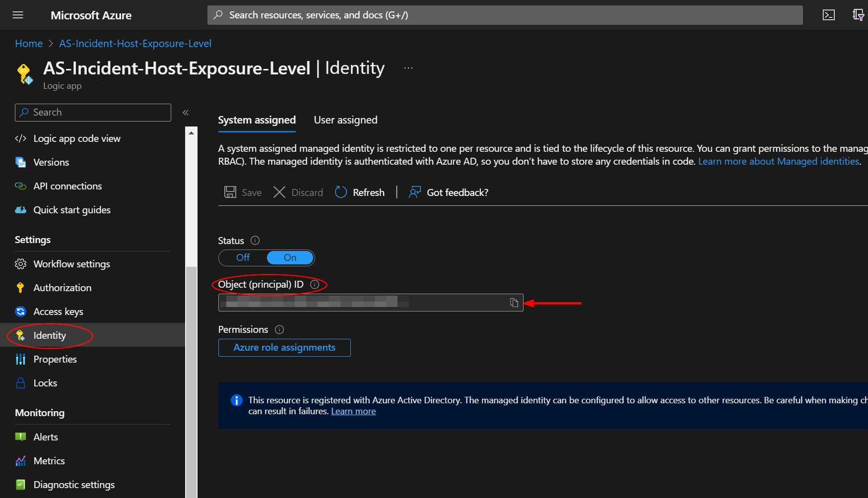Image resolution: width=868 pixels, height=498 pixels.
Task: Switch to the System assigned tab
Action: tap(257, 120)
